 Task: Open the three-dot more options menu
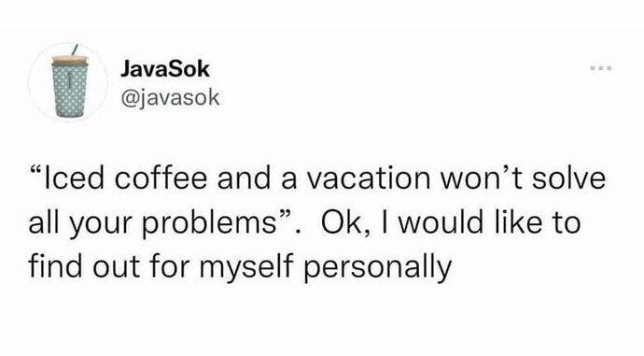(x=601, y=68)
